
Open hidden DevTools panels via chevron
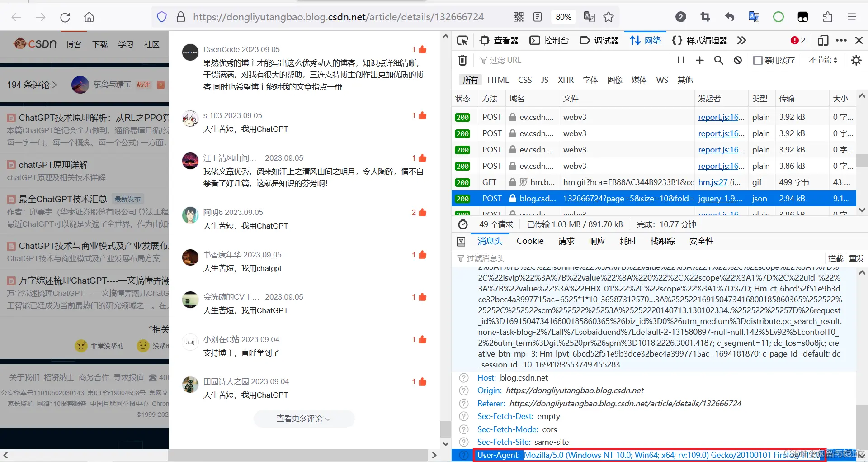click(x=741, y=40)
